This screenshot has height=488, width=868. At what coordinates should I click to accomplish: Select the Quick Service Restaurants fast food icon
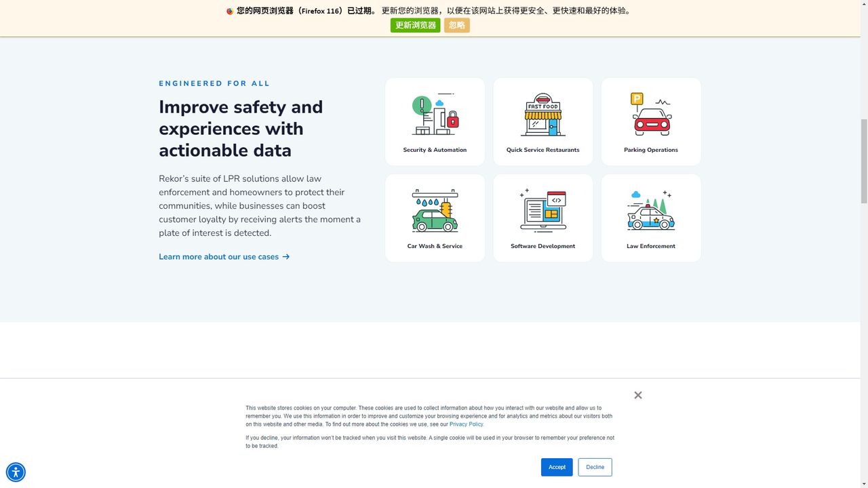click(x=543, y=115)
